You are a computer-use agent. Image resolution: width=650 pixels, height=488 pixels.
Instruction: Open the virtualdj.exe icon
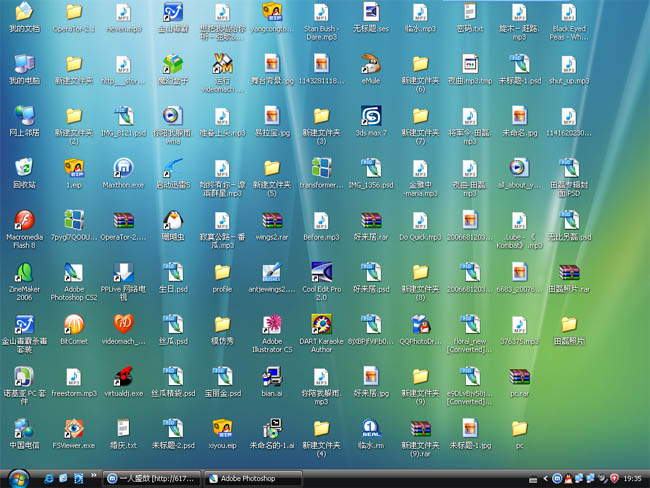[x=123, y=377]
